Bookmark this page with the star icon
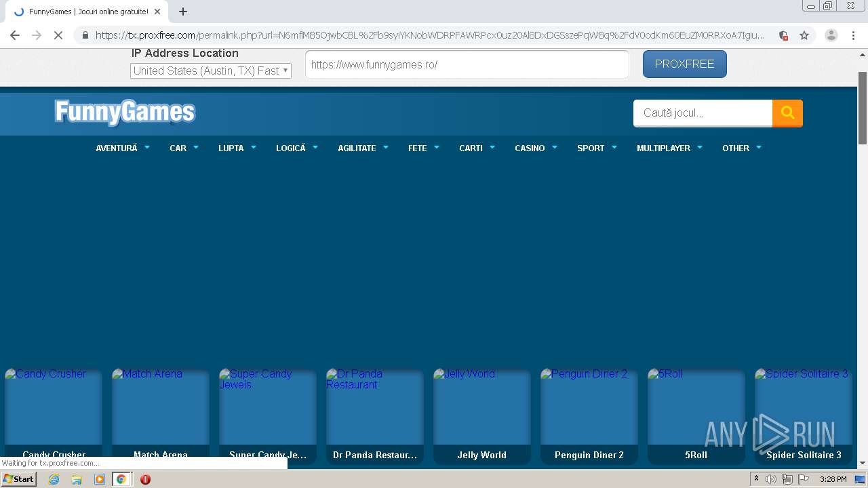 click(804, 35)
